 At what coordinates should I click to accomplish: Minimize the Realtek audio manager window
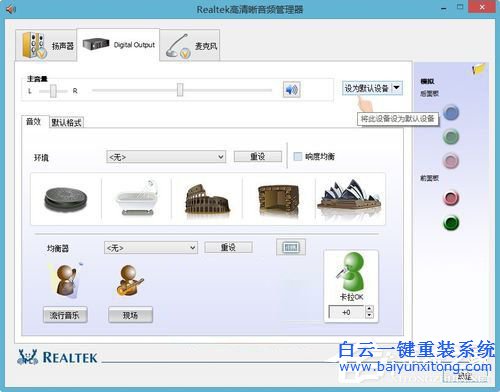(x=443, y=8)
